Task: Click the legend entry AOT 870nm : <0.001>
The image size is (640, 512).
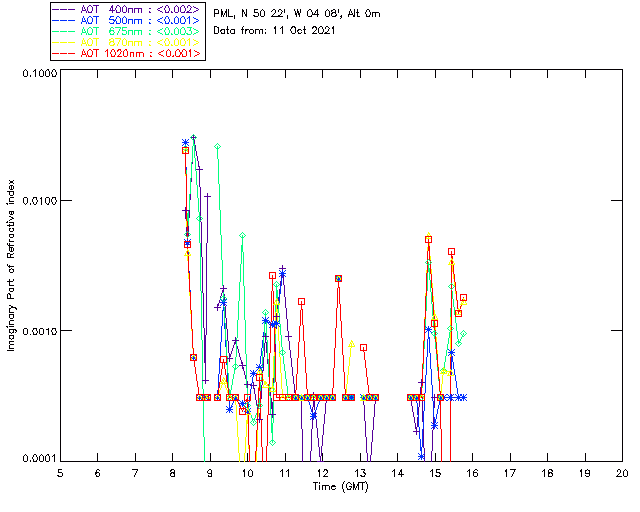Action: pos(127,42)
